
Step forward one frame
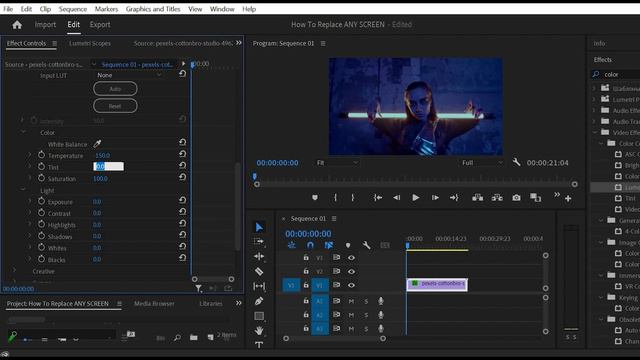[x=435, y=198]
